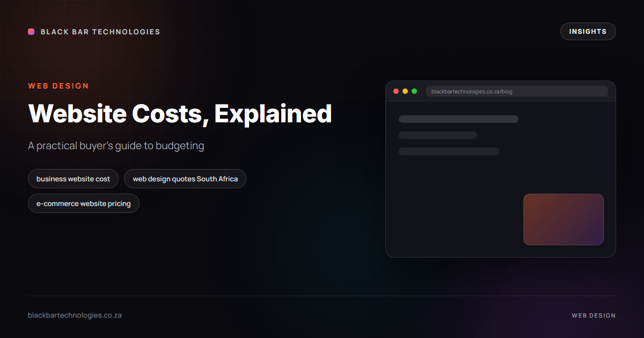The height and width of the screenshot is (338, 644).
Task: Open the blackbartechnologies.co.za footer link
Action: tap(75, 315)
